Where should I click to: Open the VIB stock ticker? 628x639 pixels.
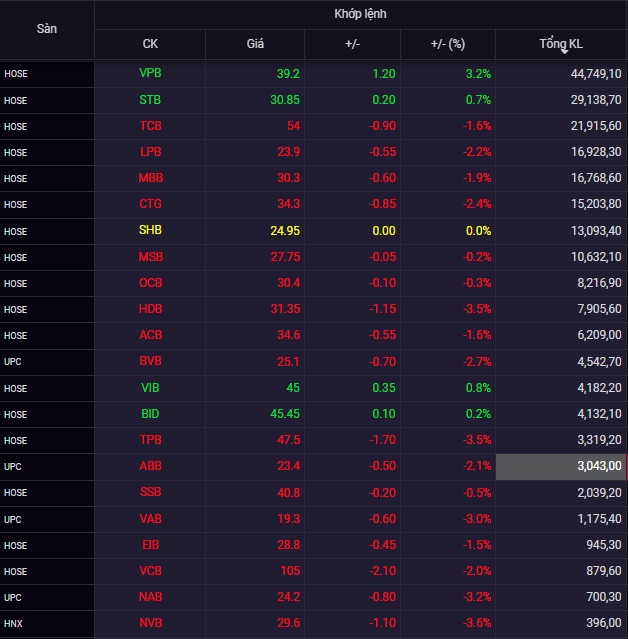[150, 388]
